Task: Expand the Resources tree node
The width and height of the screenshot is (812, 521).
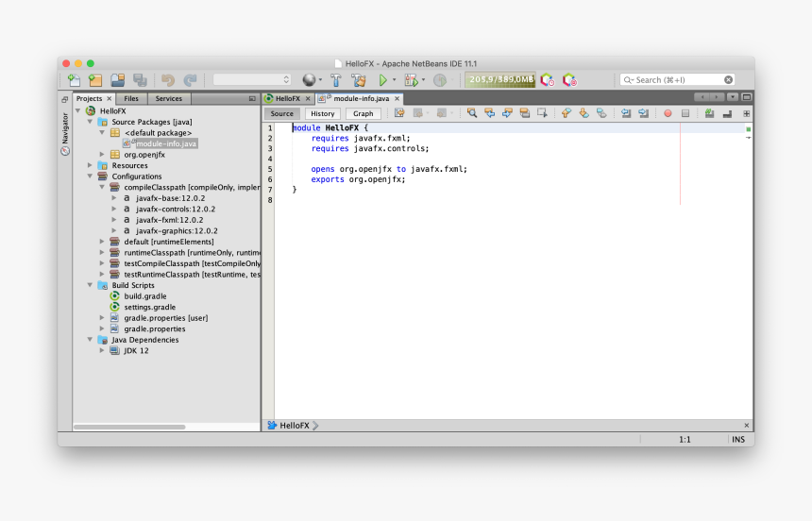Action: [x=91, y=165]
